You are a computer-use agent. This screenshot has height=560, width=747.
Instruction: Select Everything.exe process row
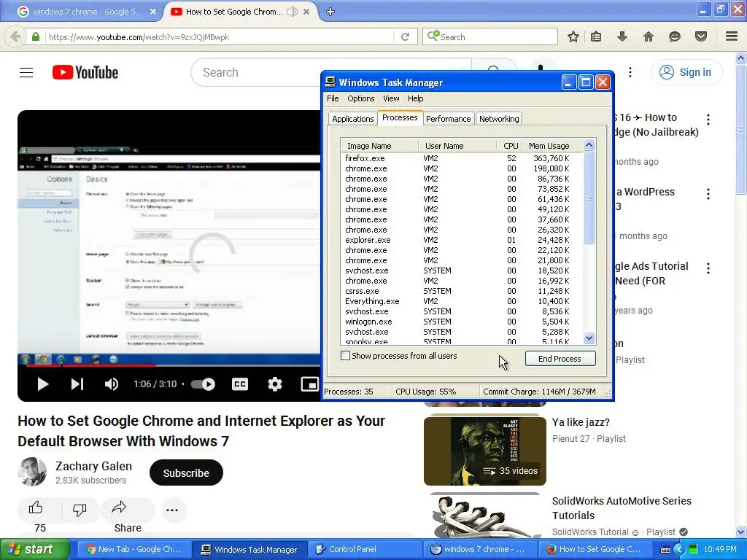pos(461,301)
